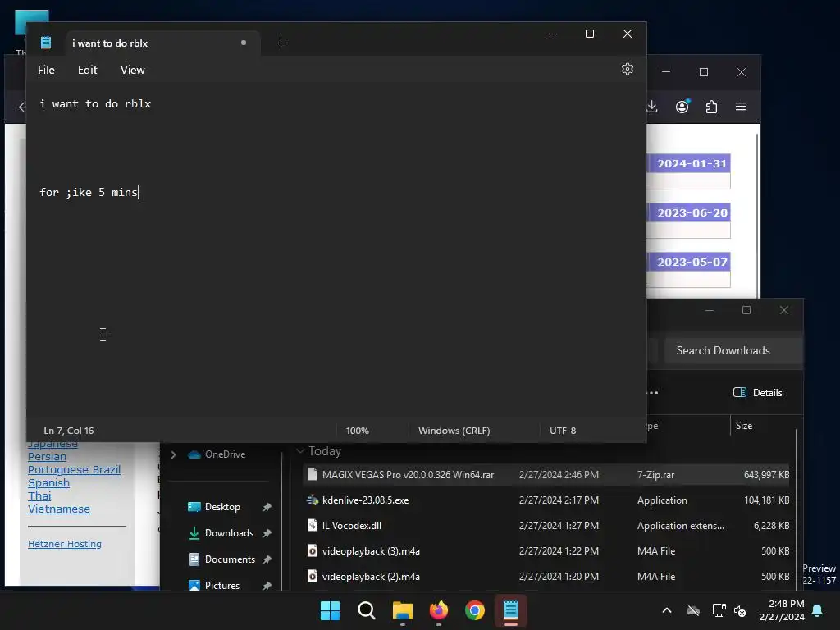Add a new Notepad tab
Image resolution: width=840 pixels, height=630 pixels.
(x=281, y=43)
